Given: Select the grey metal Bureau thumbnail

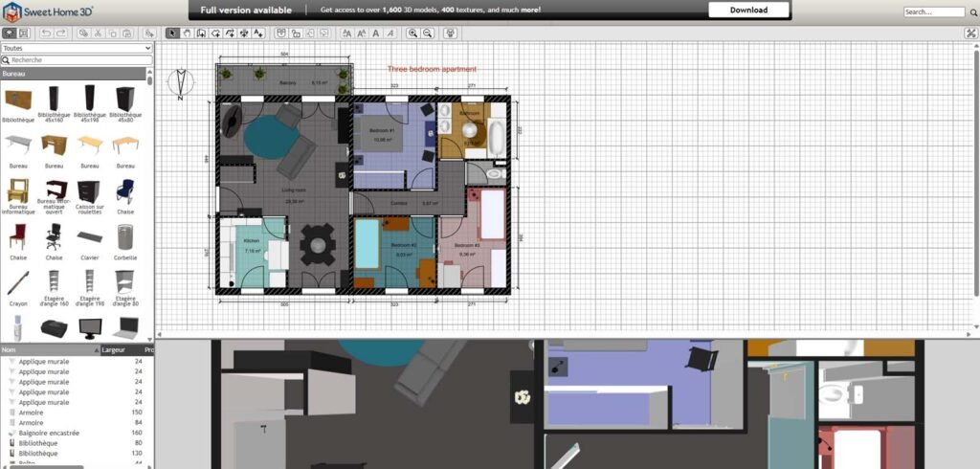Looking at the screenshot, I should click(18, 144).
